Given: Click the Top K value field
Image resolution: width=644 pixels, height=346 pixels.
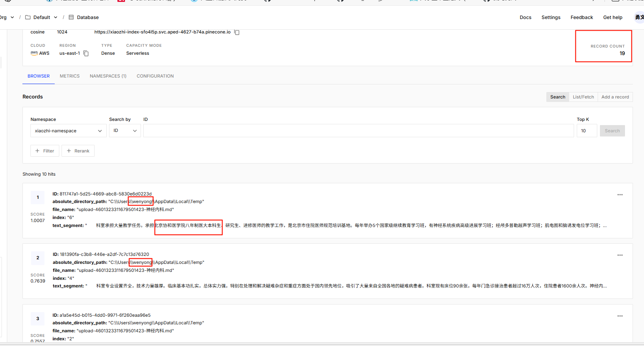Looking at the screenshot, I should tap(587, 131).
